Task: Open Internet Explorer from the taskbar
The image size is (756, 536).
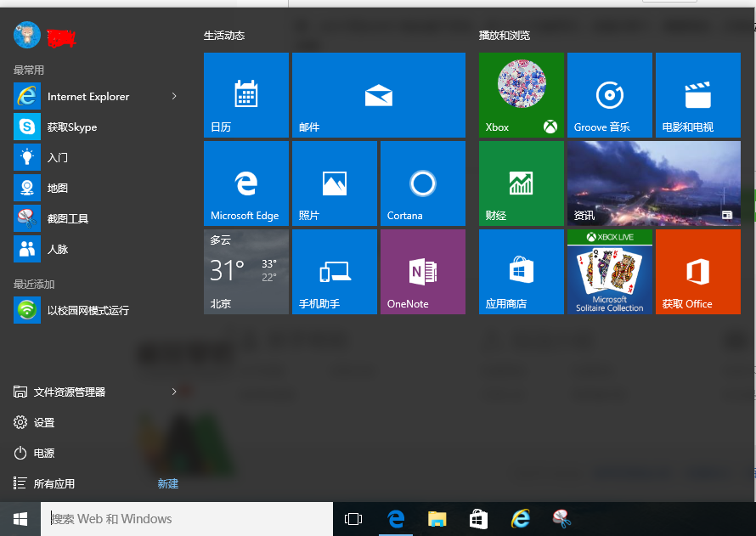Action: (521, 519)
